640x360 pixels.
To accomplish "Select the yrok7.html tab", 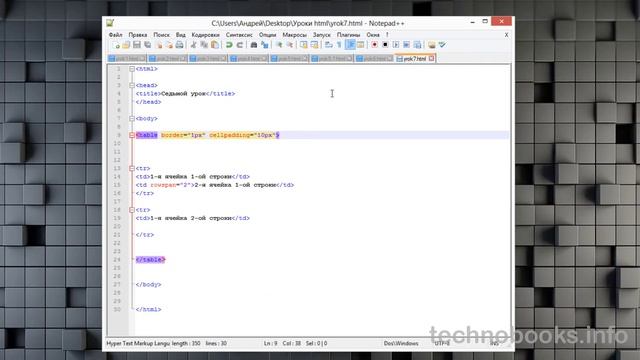I will click(x=415, y=59).
